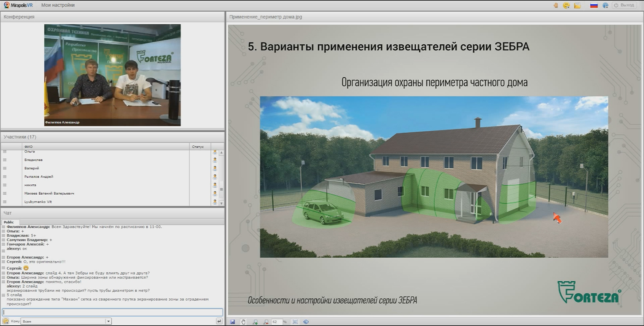Viewport: 644px width, 326px height.
Task: Save slide using floppy disk icon
Action: click(x=233, y=322)
